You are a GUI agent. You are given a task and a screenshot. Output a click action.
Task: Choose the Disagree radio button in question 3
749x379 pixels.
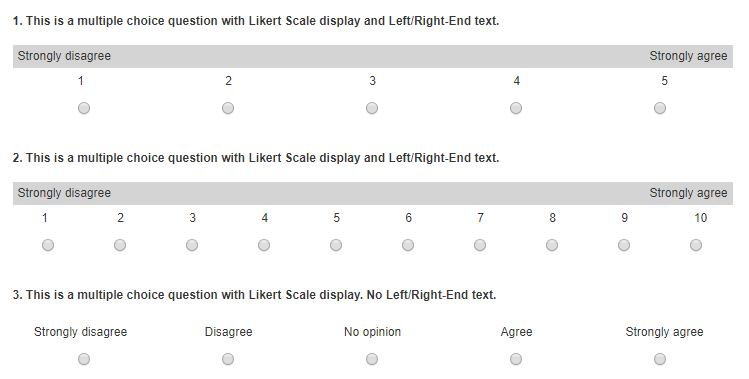point(228,359)
